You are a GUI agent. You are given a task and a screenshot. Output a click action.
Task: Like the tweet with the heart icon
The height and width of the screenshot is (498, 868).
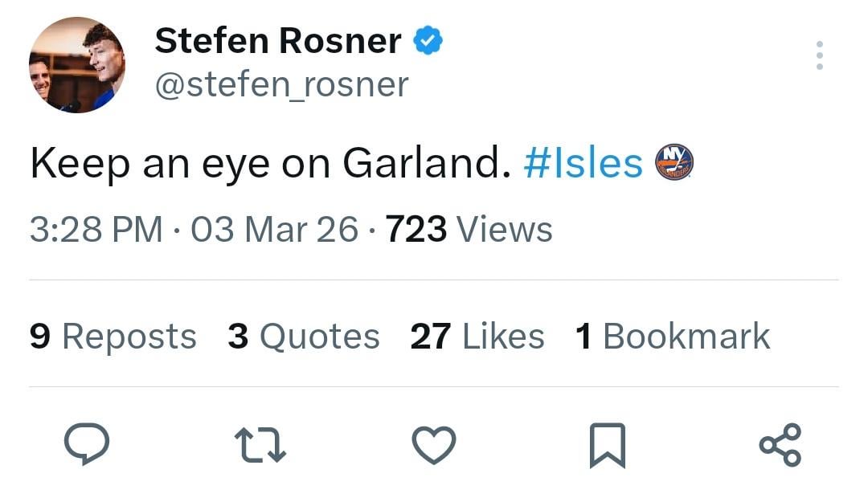[x=434, y=444]
